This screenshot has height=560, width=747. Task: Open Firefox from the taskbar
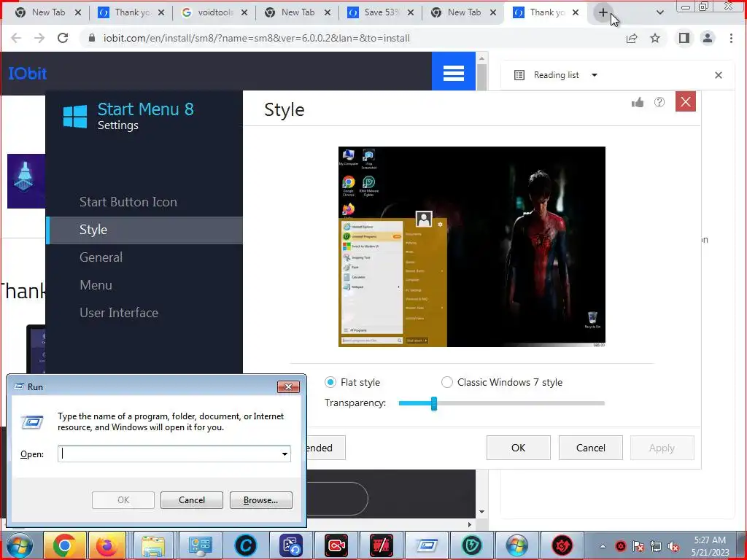(107, 545)
